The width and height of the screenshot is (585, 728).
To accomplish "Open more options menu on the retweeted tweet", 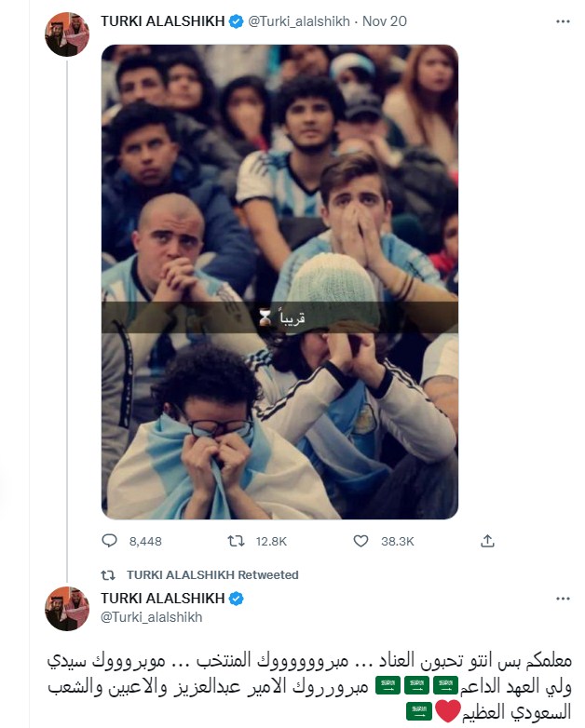I will 562,599.
